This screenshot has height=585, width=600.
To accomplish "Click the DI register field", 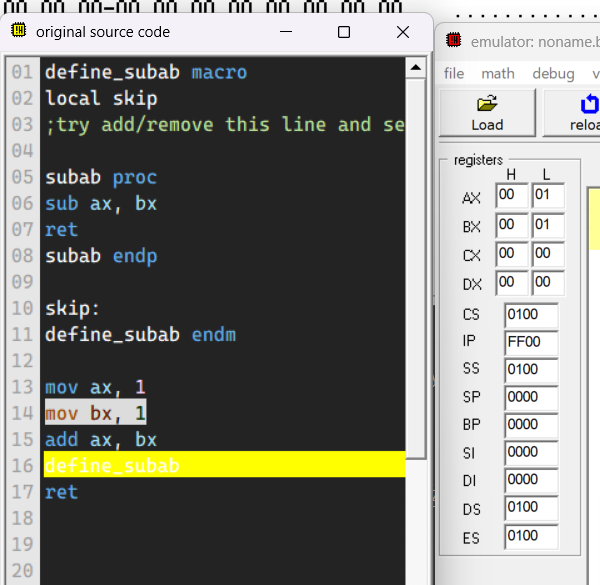I will [531, 481].
